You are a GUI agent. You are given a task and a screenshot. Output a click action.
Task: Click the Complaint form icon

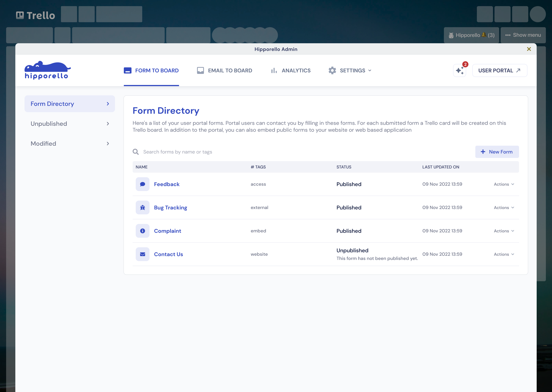click(142, 230)
